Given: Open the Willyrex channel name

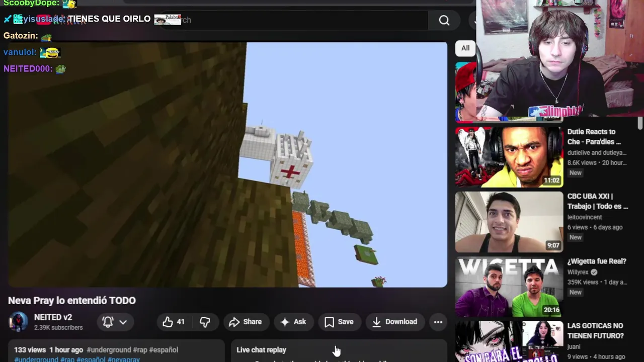Looking at the screenshot, I should pos(578,272).
